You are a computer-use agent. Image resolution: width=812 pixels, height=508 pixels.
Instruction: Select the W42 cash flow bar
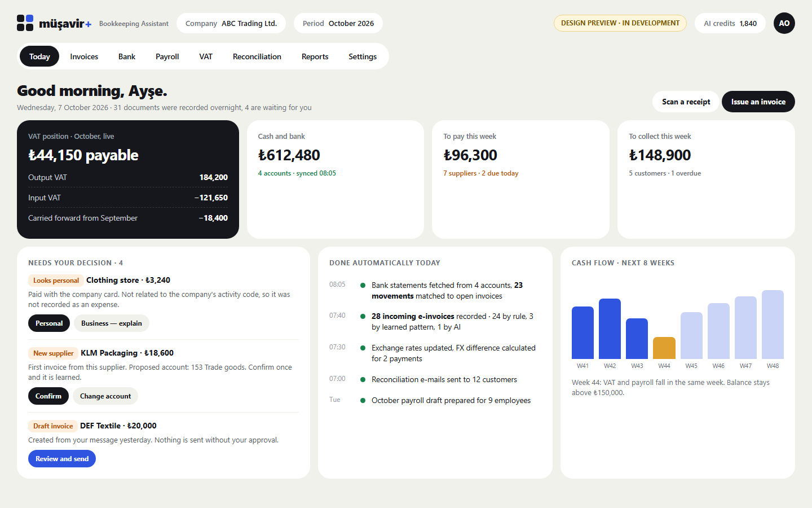610,329
